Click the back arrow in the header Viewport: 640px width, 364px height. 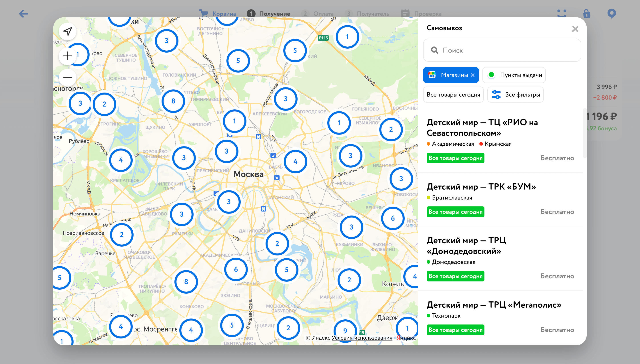(x=24, y=14)
